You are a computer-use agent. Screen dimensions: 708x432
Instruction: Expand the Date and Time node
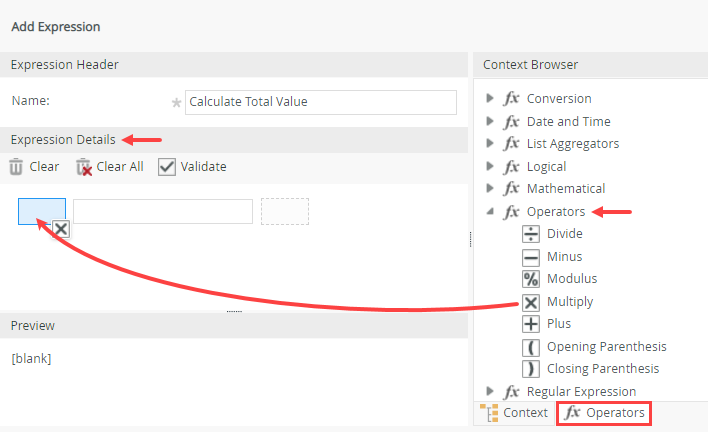pyautogui.click(x=489, y=121)
